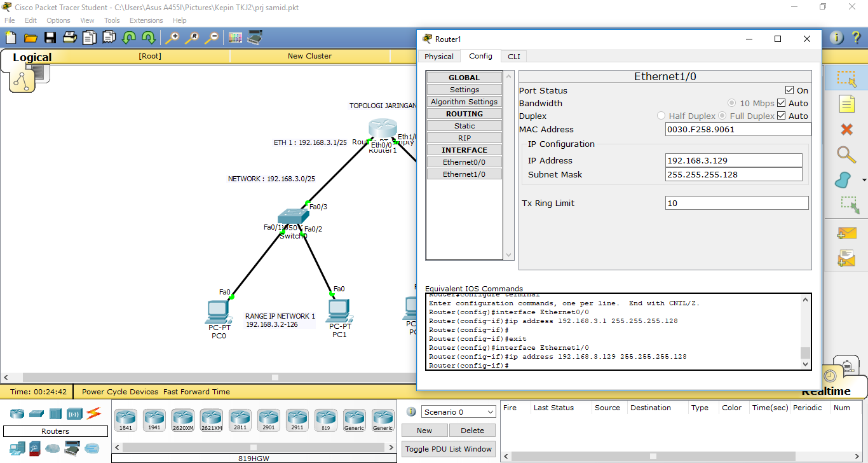Image resolution: width=868 pixels, height=463 pixels.
Task: Open the Extensions menu
Action: tap(146, 20)
